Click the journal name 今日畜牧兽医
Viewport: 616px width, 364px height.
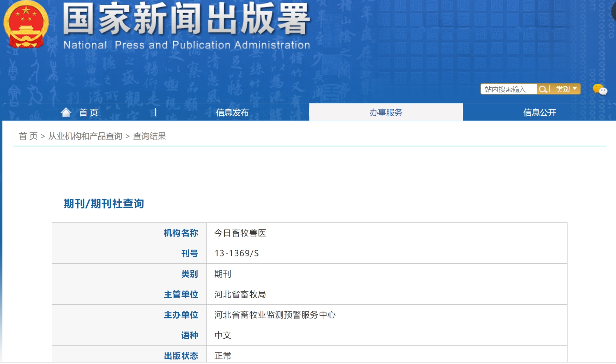click(x=240, y=233)
